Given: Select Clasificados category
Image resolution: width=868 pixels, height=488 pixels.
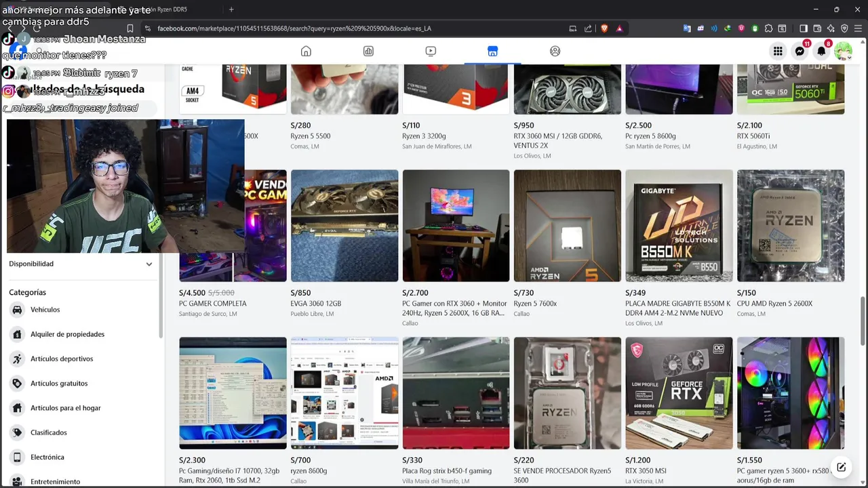Looking at the screenshot, I should (49, 432).
